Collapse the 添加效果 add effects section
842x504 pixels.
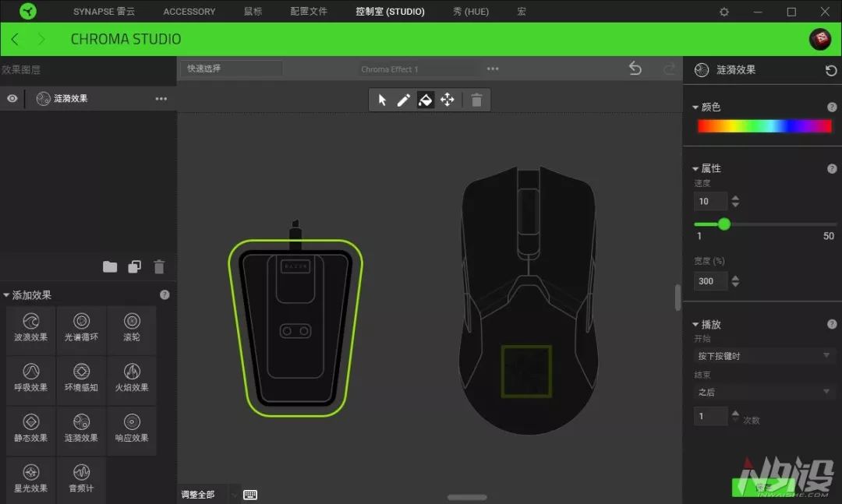tap(6, 295)
